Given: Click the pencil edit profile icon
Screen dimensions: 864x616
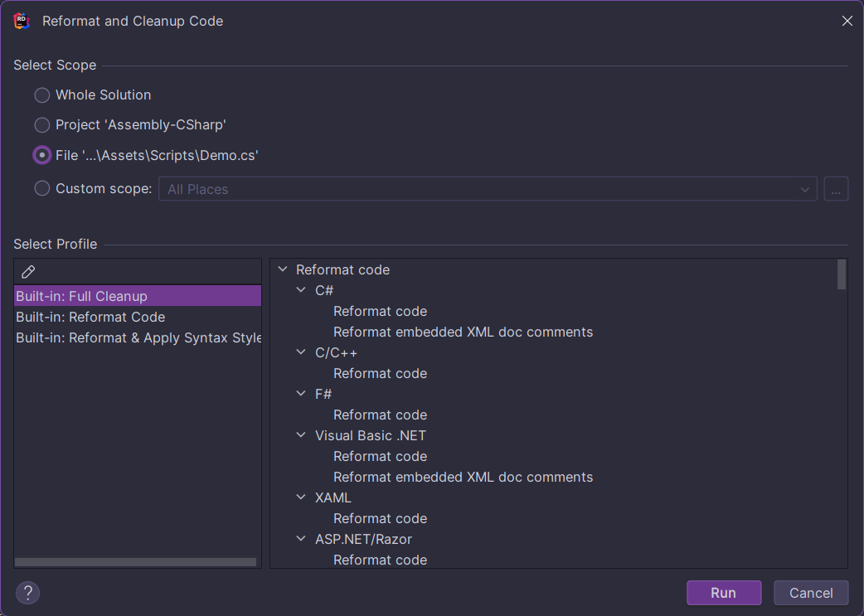Looking at the screenshot, I should (x=28, y=272).
